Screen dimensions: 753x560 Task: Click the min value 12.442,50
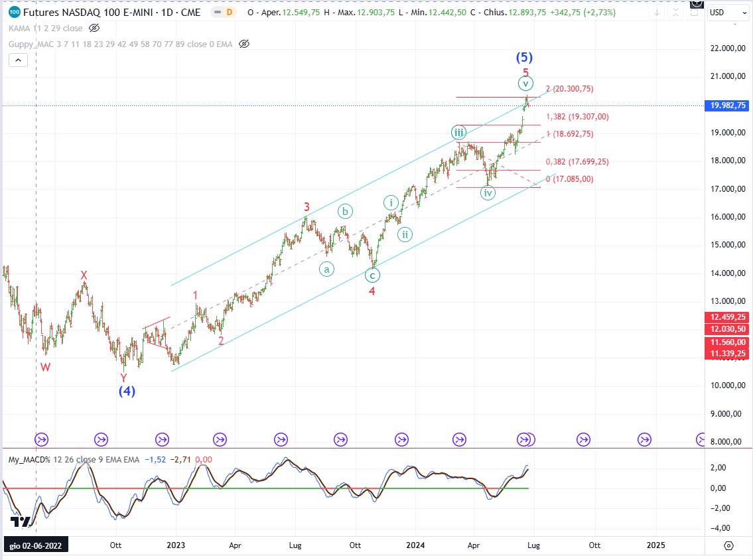pyautogui.click(x=447, y=13)
